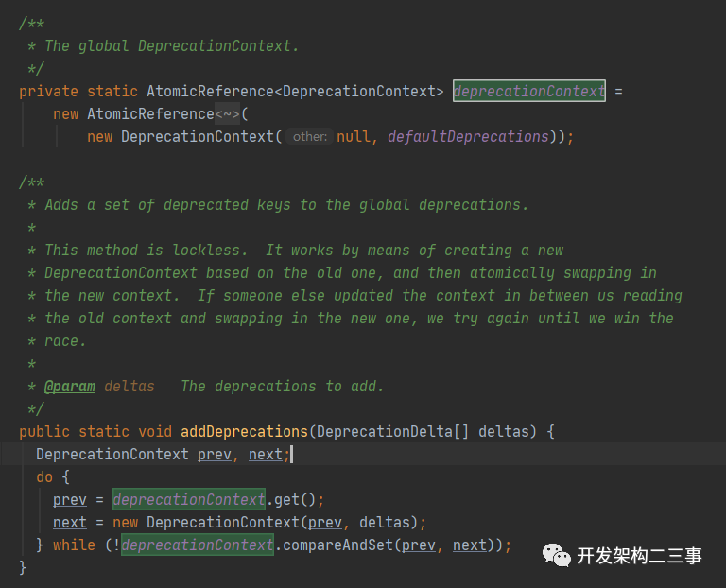The height and width of the screenshot is (588, 726).
Task: Expand the folded <~> diamond operator
Action: click(x=228, y=114)
